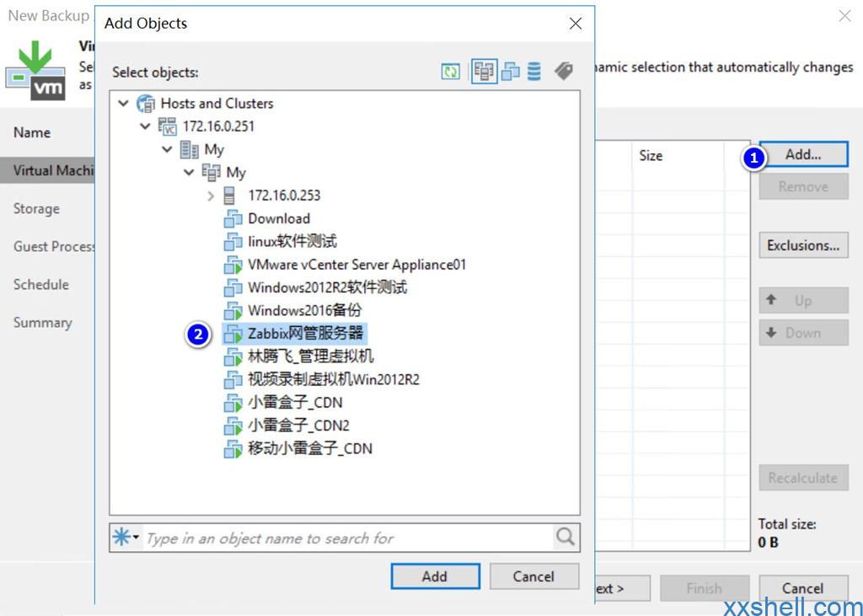Click the 移动小雷盒子_CDN VM icon
The width and height of the screenshot is (863, 616).
tap(233, 448)
